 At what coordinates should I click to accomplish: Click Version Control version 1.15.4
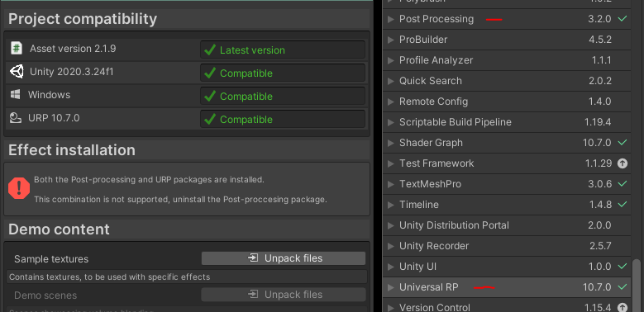tap(598, 308)
